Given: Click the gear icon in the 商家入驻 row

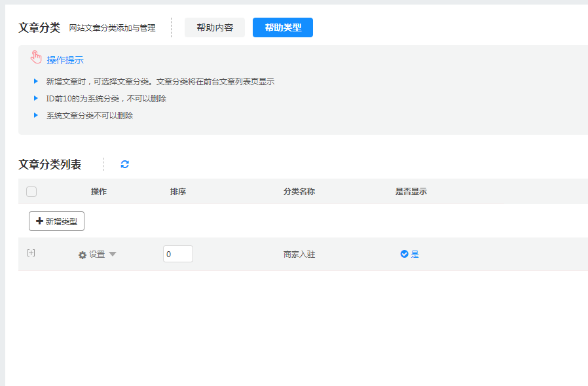Looking at the screenshot, I should pos(83,254).
